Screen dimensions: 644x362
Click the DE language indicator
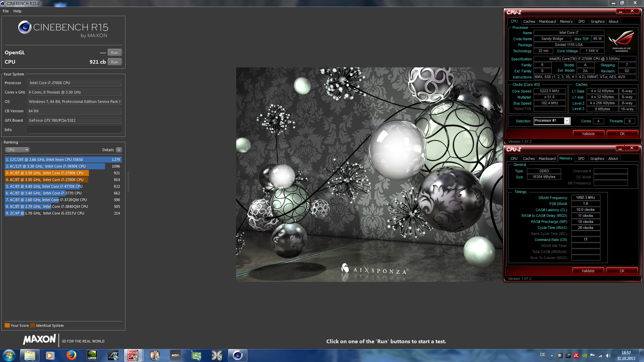coord(542,355)
